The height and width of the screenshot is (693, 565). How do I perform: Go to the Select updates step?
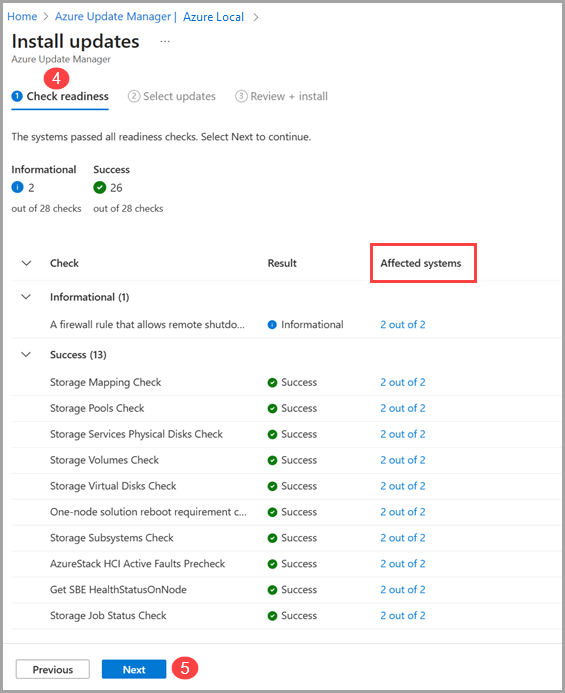[172, 96]
